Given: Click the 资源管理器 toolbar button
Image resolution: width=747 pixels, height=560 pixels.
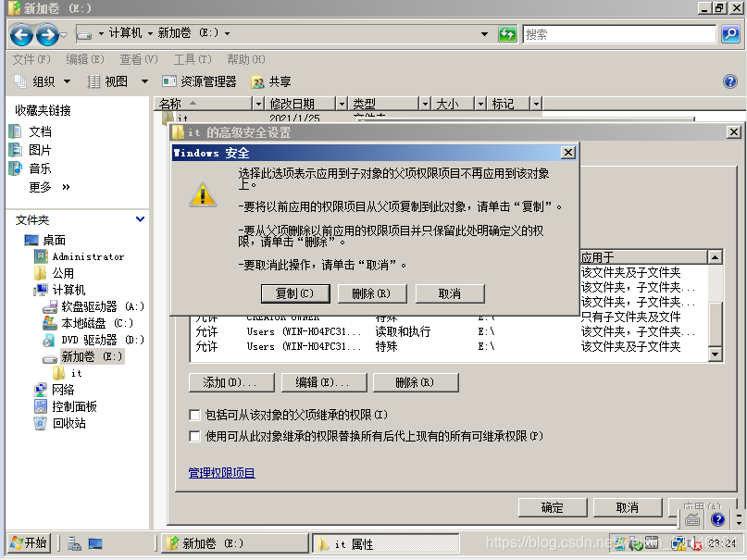Looking at the screenshot, I should pos(200,81).
